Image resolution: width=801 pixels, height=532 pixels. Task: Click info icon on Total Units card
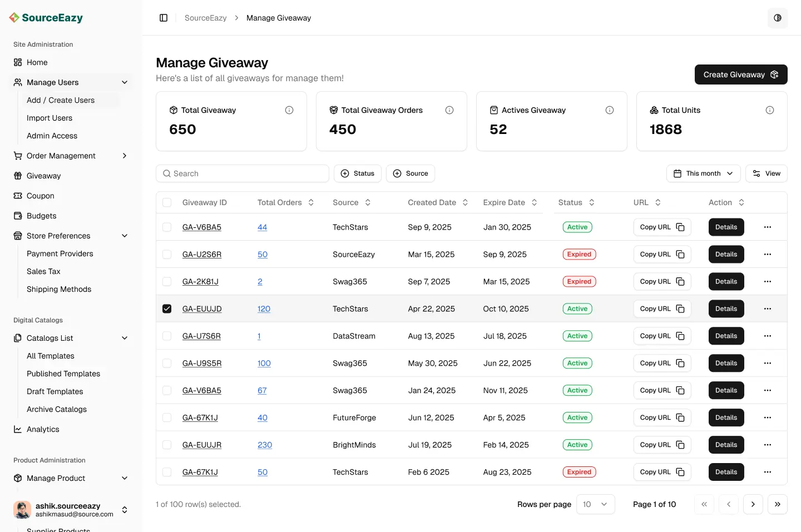coord(770,110)
